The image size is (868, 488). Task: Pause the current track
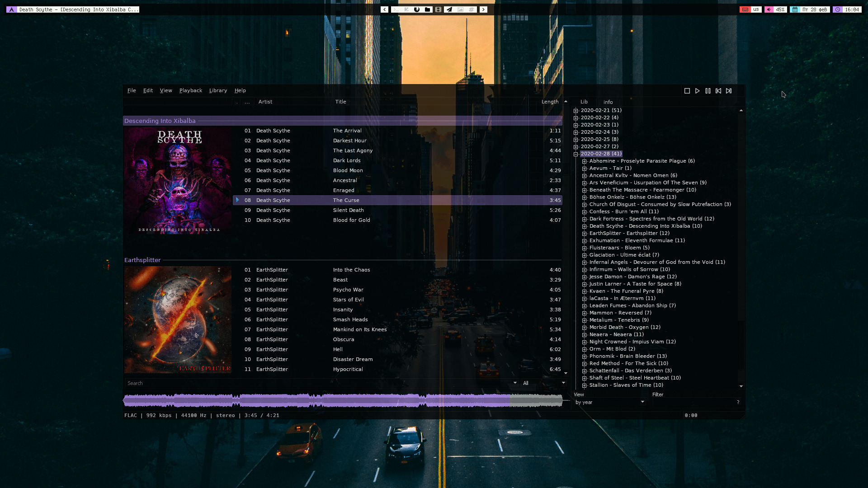708,91
